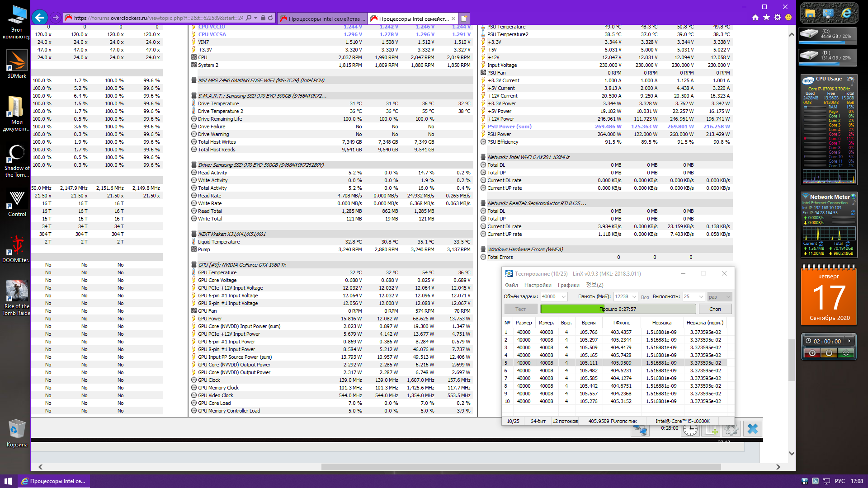The height and width of the screenshot is (488, 868).
Task: Click the browser address bar URL field
Action: coord(158,18)
